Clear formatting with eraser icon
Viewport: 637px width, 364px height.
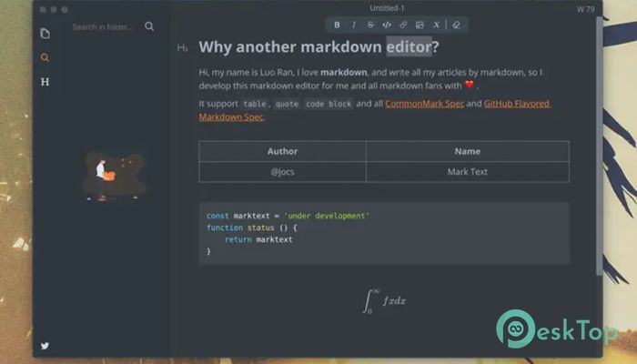tap(456, 25)
